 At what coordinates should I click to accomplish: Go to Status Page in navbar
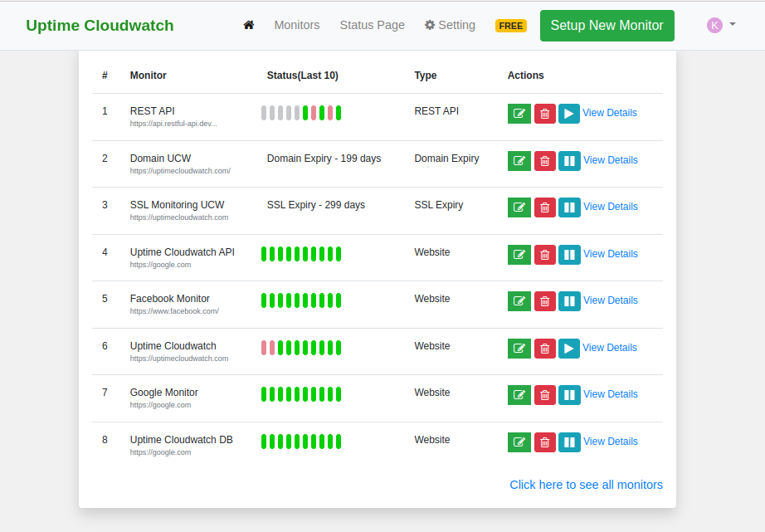(372, 25)
